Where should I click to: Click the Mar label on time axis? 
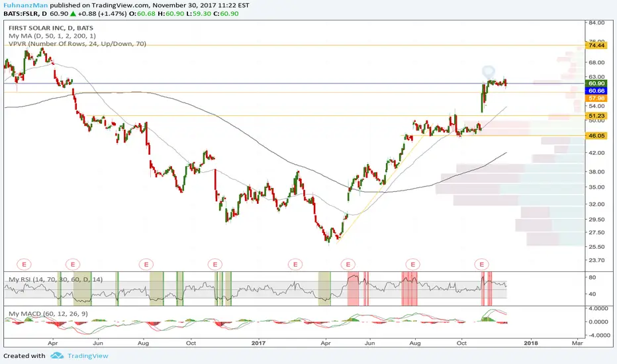[x=577, y=343]
